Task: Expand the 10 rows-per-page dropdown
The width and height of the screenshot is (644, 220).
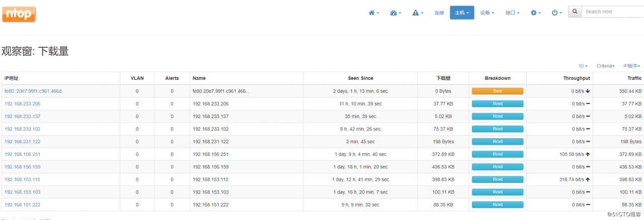Action: pos(583,66)
